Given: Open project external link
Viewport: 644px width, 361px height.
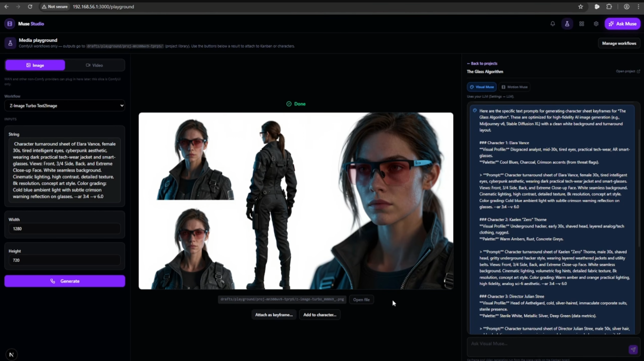Looking at the screenshot, I should point(628,71).
